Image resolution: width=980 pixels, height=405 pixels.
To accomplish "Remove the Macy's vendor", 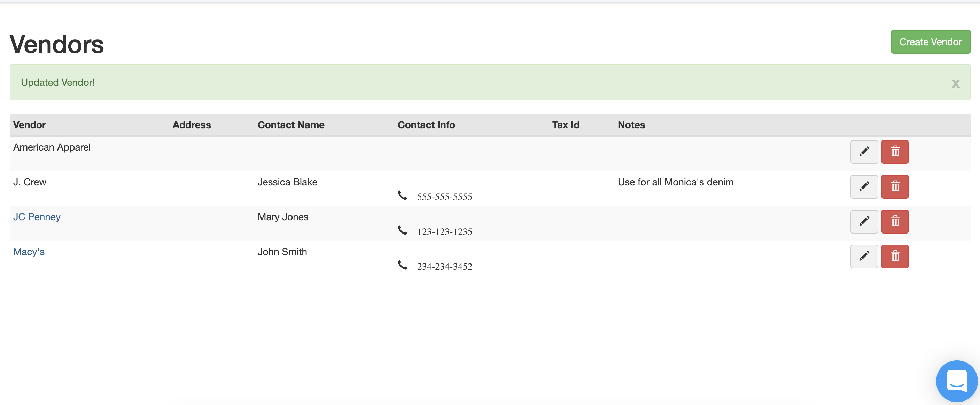I will coord(895,256).
